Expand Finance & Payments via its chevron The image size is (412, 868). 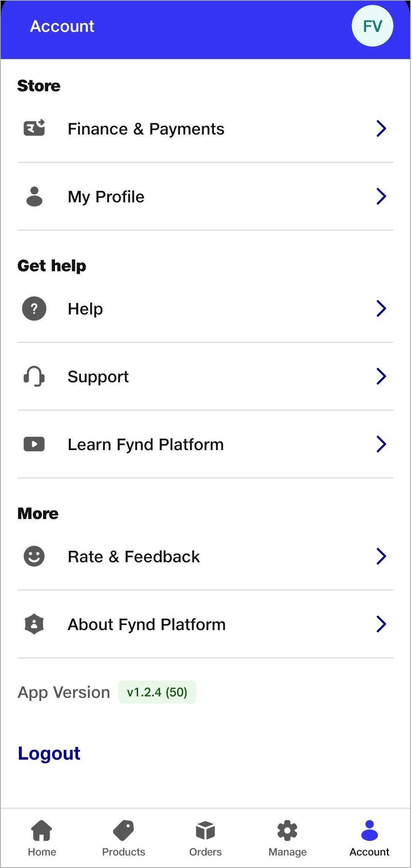click(x=381, y=128)
